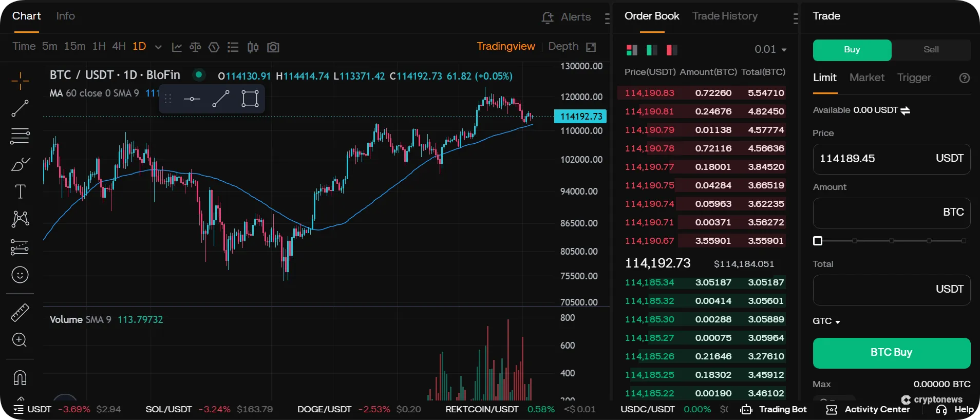Set amount slider to the 50% mark

pyautogui.click(x=892, y=241)
